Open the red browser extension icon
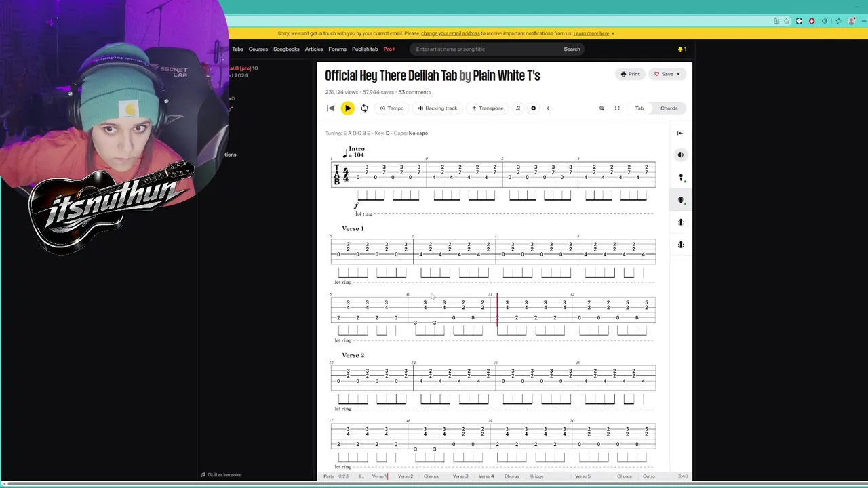This screenshot has height=488, width=868. click(x=812, y=21)
